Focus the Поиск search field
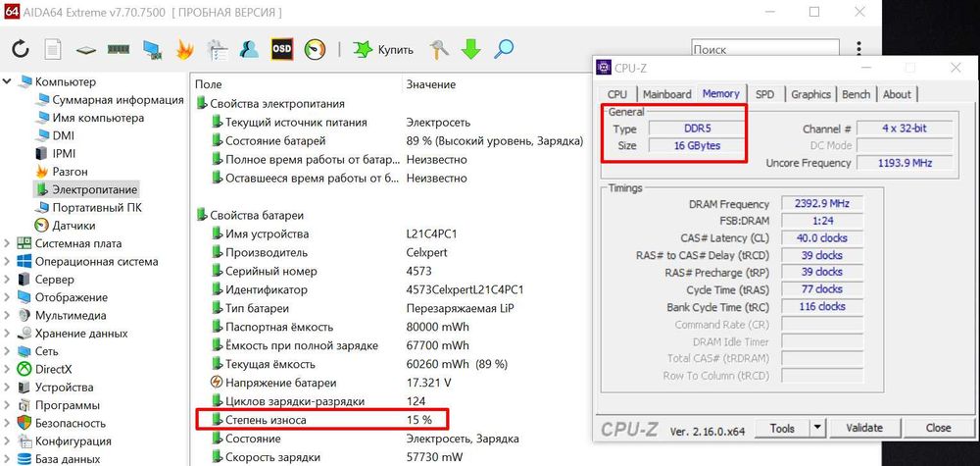This screenshot has height=466, width=980. pos(765,49)
